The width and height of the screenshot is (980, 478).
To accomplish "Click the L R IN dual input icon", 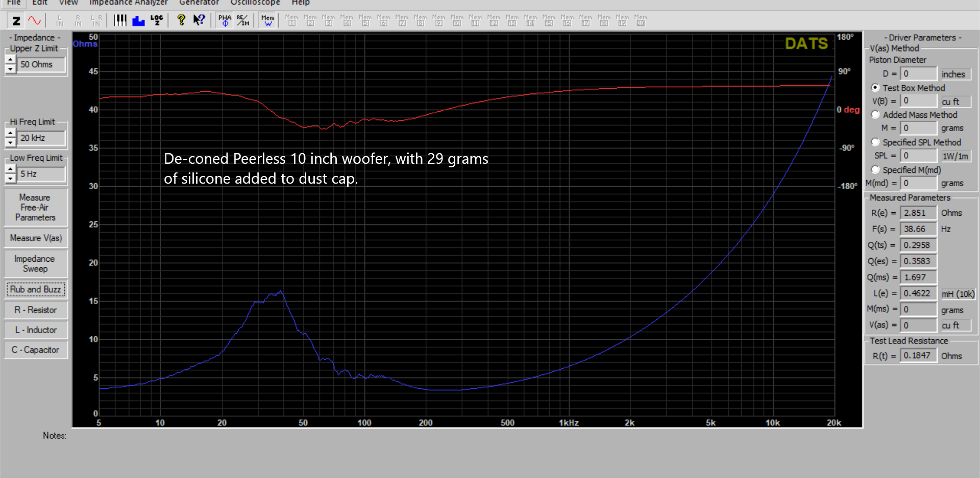I will [x=96, y=21].
